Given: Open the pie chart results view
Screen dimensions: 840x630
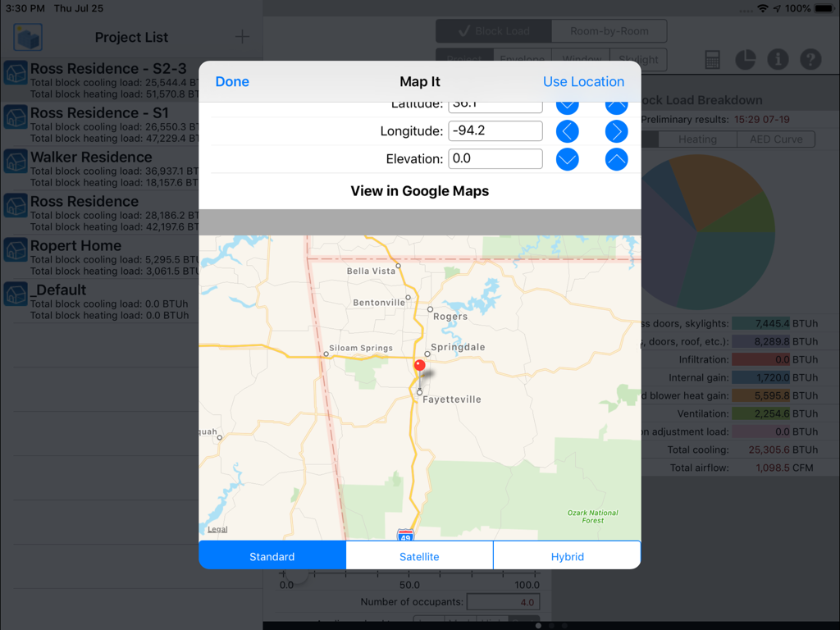Looking at the screenshot, I should point(745,59).
